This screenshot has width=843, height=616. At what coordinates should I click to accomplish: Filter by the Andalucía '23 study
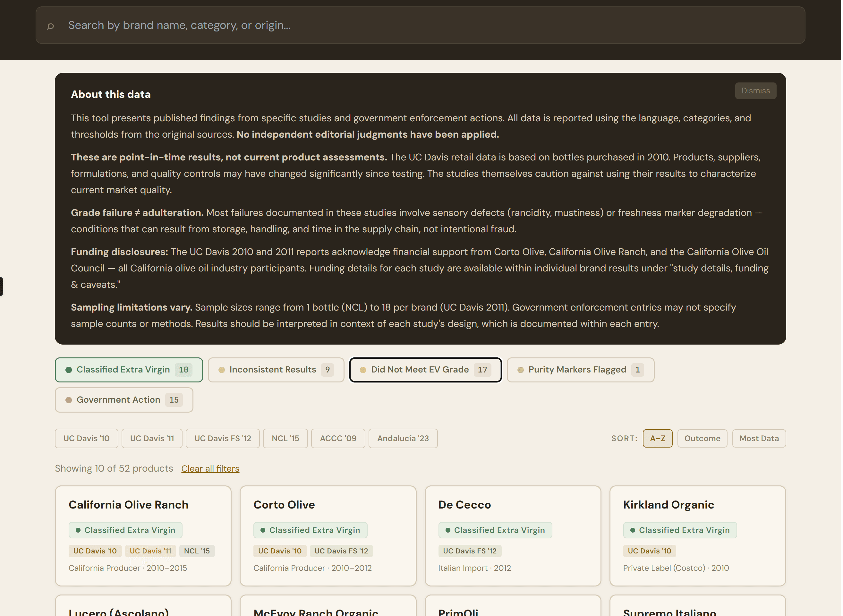click(x=404, y=439)
